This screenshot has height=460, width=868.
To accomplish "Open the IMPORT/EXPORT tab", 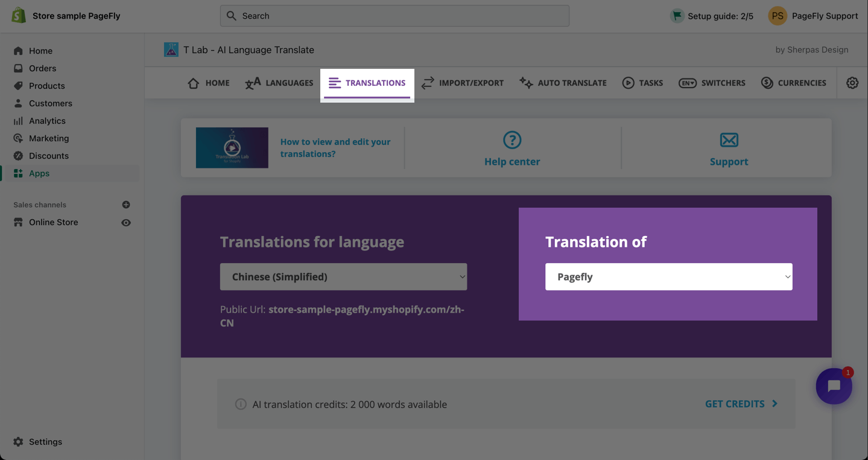I will coord(463,83).
